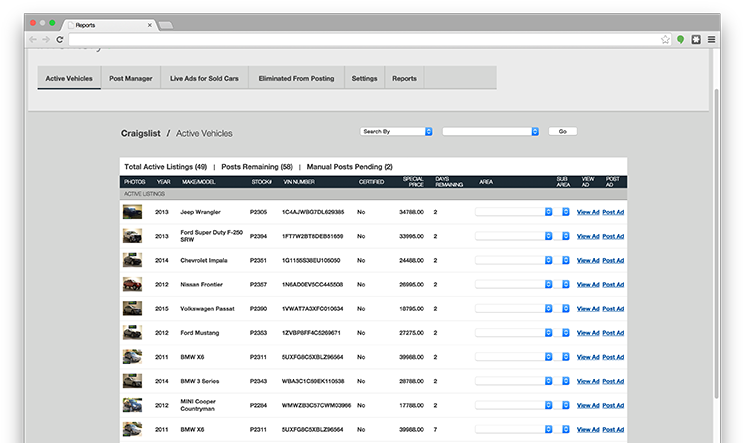The height and width of the screenshot is (443, 743).
Task: Open the Volkswagen Passat photo thumbnail
Action: pyautogui.click(x=132, y=308)
